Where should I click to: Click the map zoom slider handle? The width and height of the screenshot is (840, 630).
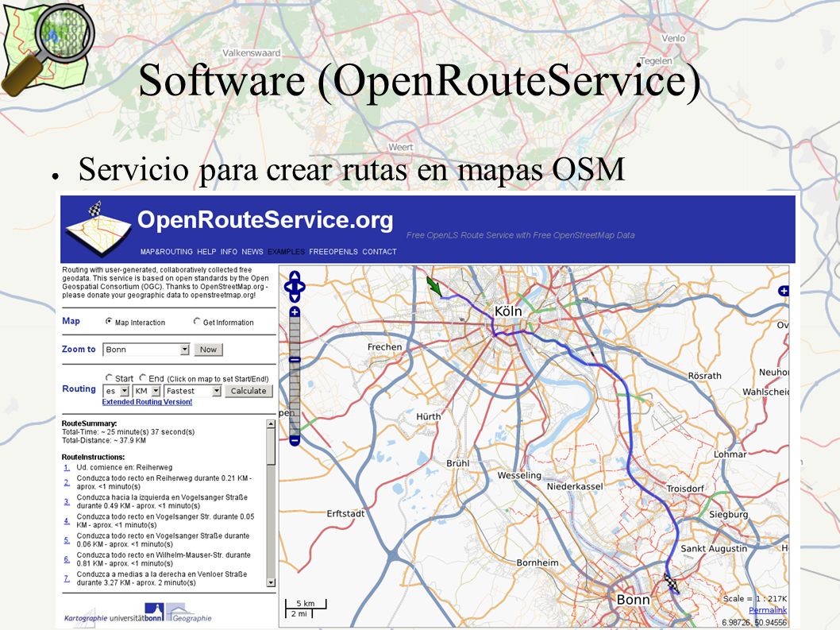pos(295,360)
